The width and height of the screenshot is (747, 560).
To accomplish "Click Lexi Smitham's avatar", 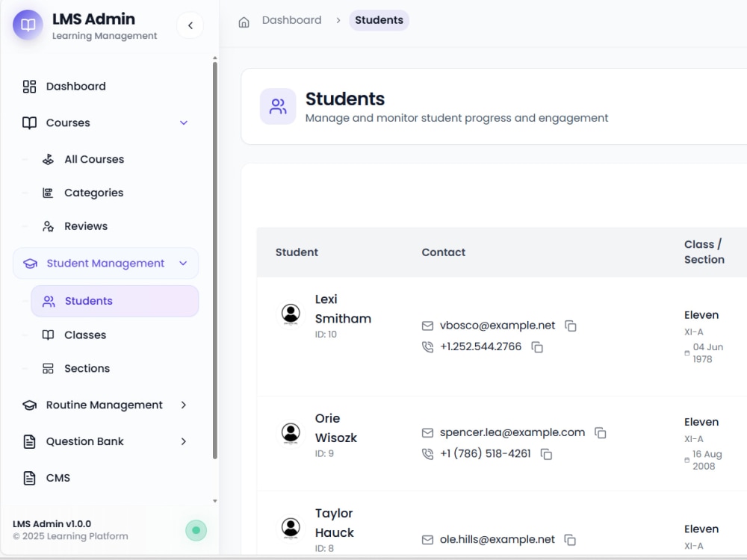I will [x=291, y=314].
